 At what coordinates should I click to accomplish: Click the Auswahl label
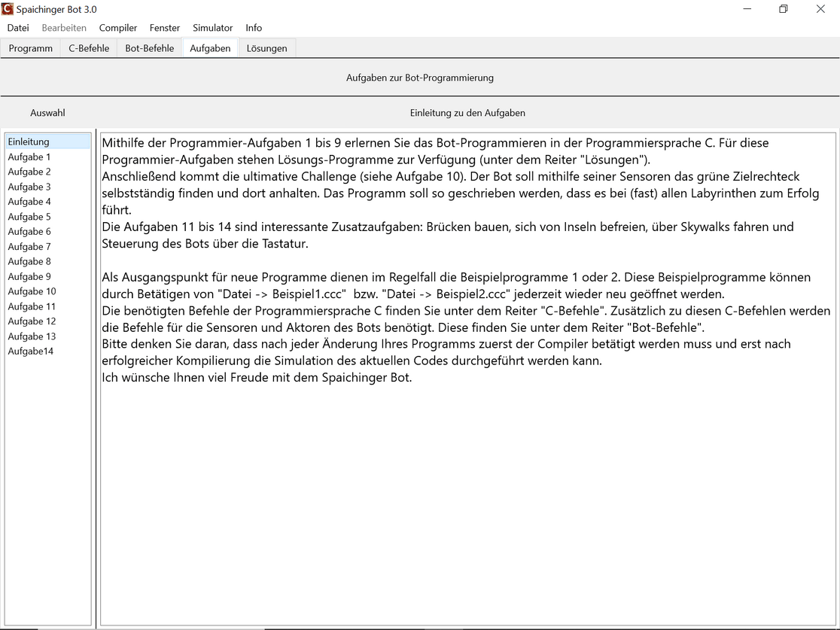point(47,113)
